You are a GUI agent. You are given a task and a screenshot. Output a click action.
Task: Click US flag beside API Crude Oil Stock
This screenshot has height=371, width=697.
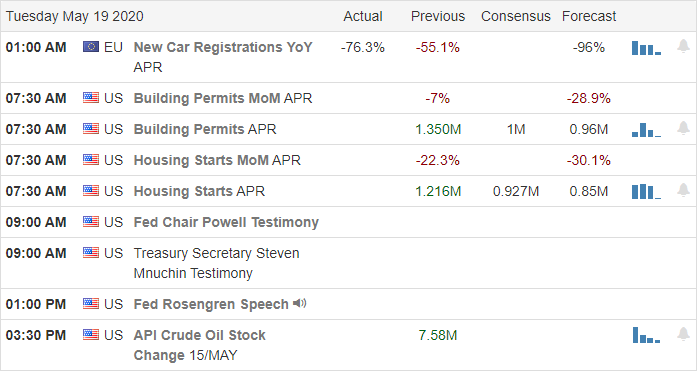(91, 334)
